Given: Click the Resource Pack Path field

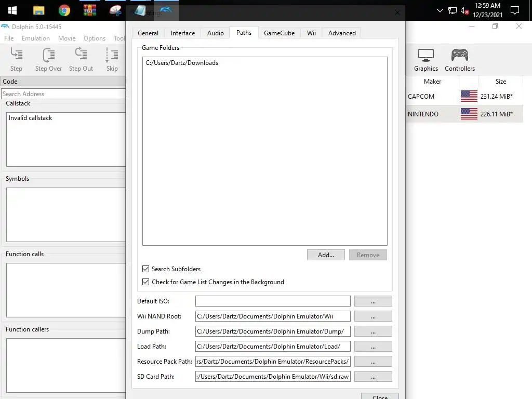Looking at the screenshot, I should click(x=273, y=362).
